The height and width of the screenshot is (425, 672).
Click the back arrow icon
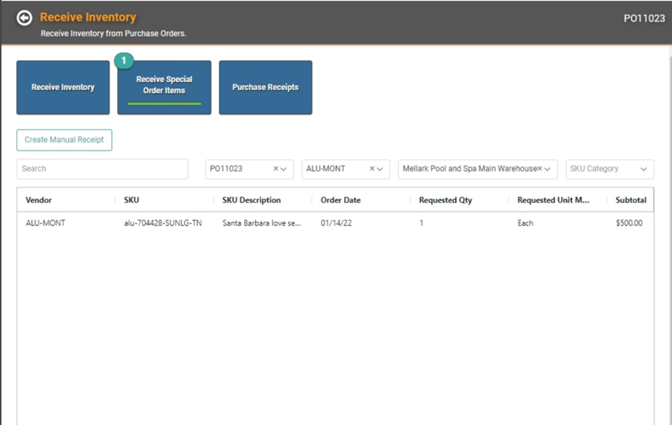coord(24,18)
